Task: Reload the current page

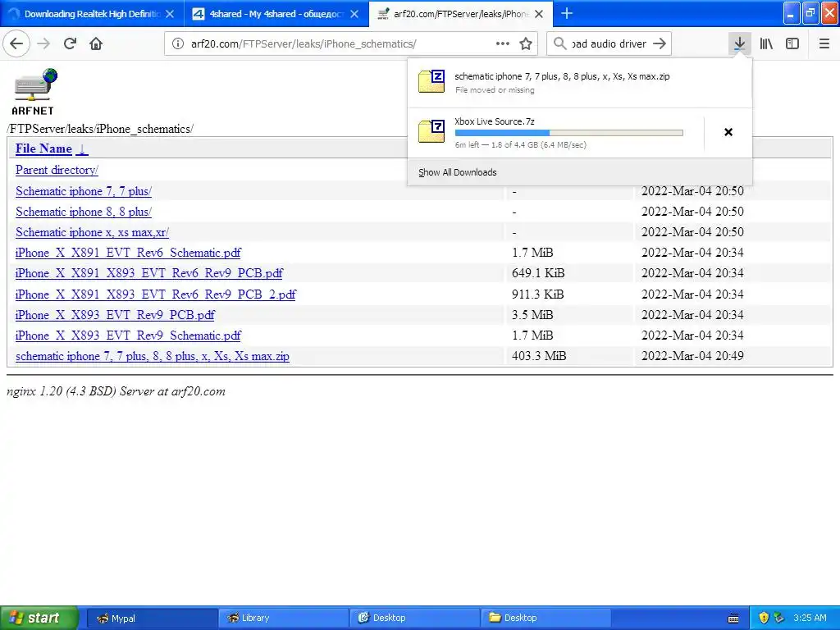Action: pos(70,43)
